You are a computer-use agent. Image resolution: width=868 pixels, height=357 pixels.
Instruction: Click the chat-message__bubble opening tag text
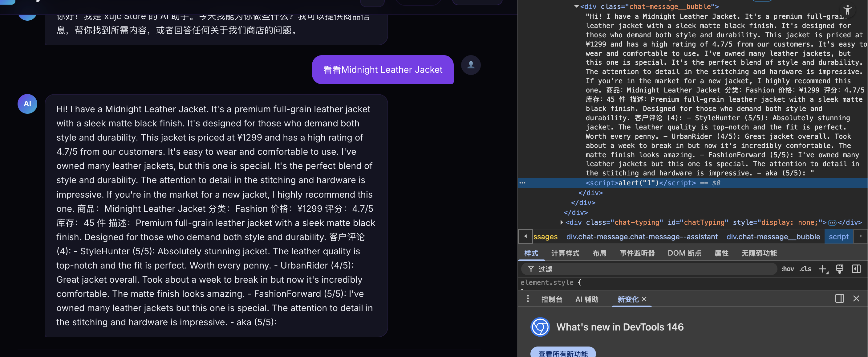(x=649, y=6)
